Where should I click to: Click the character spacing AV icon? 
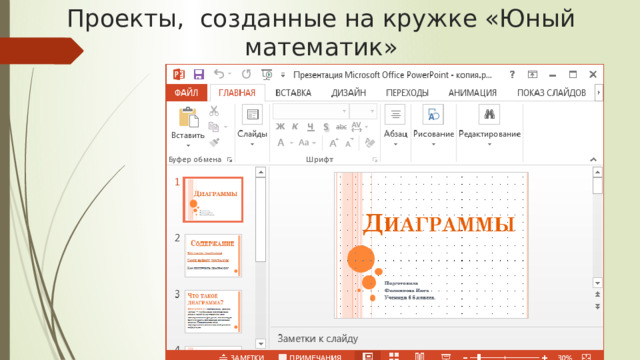[x=357, y=127]
